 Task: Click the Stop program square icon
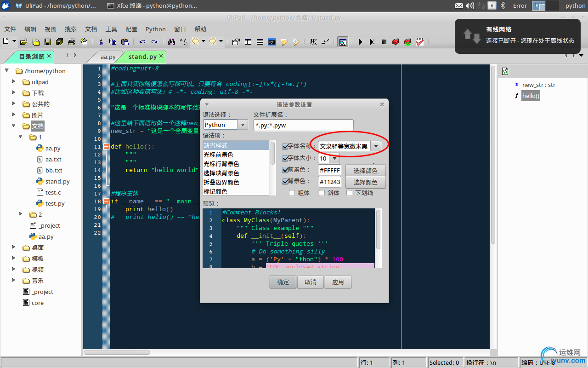coord(384,42)
